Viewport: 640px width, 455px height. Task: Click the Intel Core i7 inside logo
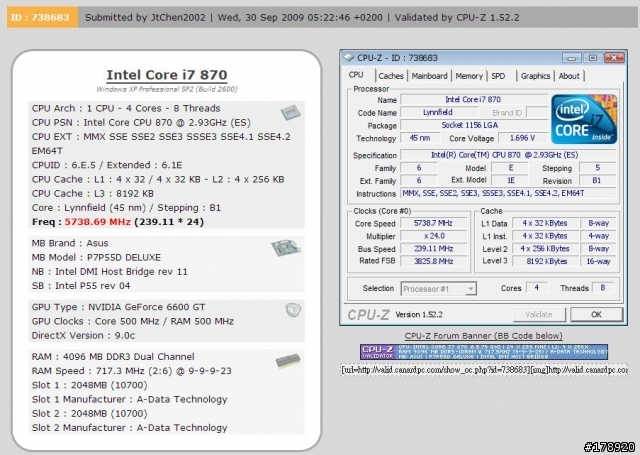point(584,119)
